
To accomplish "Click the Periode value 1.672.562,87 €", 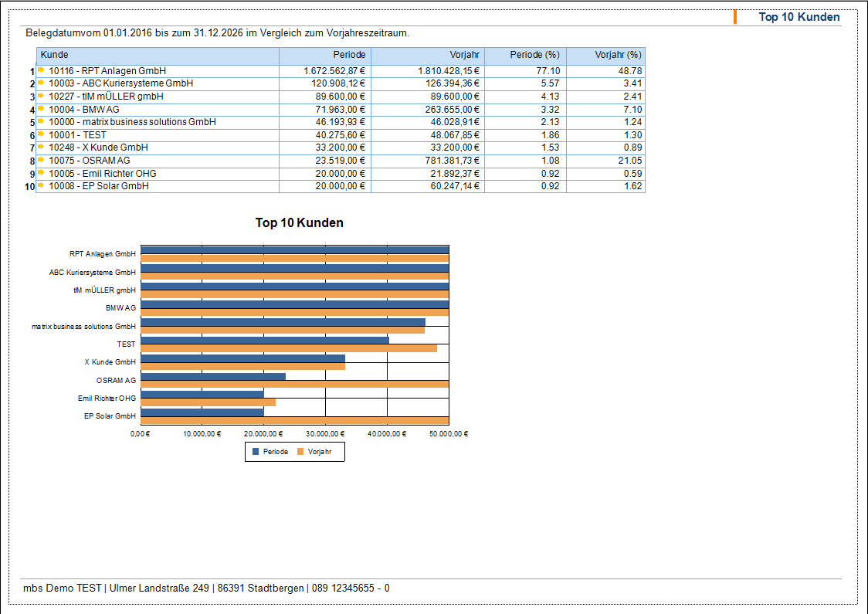I will [334, 71].
